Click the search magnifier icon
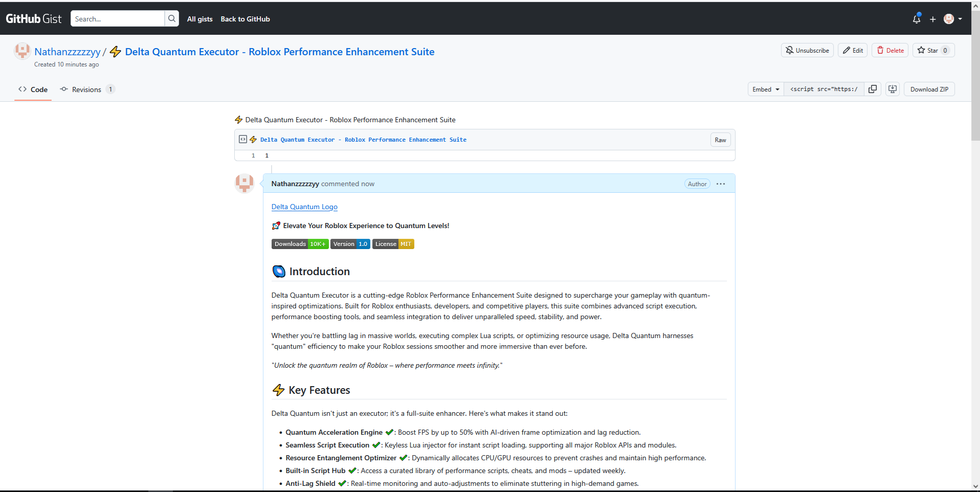 172,19
